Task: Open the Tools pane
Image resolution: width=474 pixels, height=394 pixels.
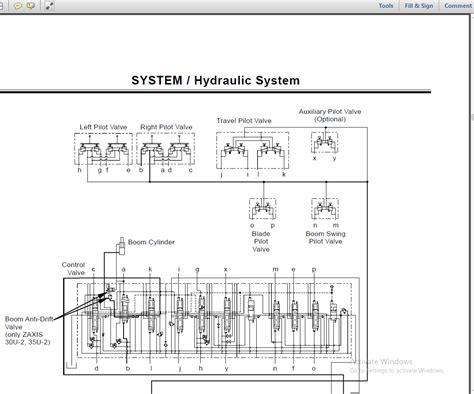Action: [x=386, y=6]
